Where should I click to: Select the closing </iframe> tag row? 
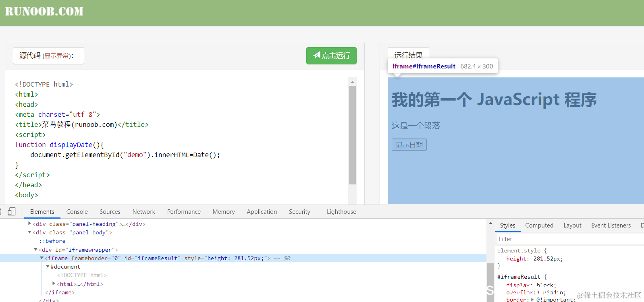60,292
